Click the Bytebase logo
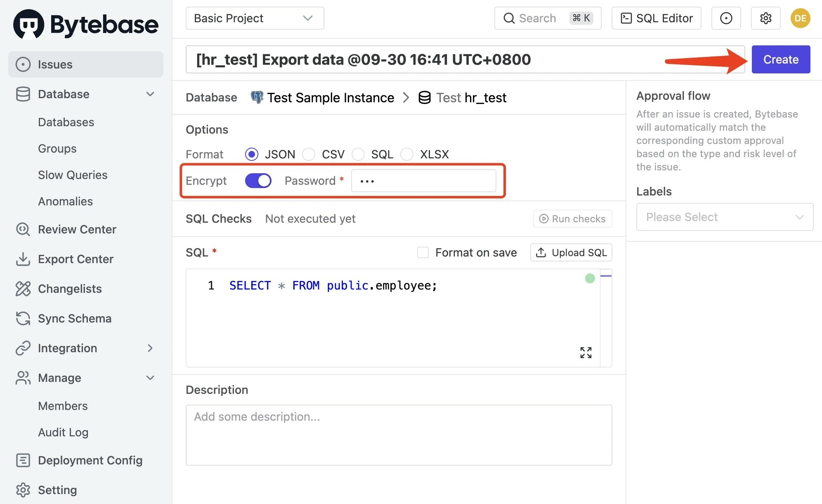The width and height of the screenshot is (822, 504). tap(85, 24)
